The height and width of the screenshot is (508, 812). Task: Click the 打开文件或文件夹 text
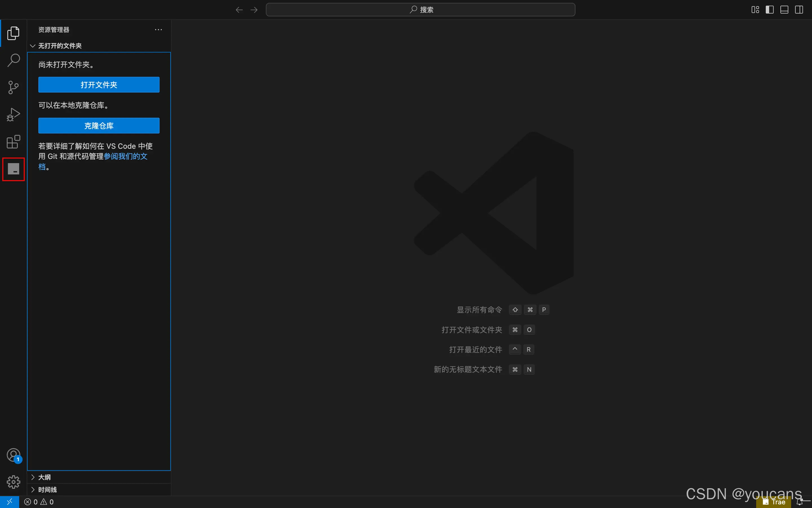tap(471, 330)
